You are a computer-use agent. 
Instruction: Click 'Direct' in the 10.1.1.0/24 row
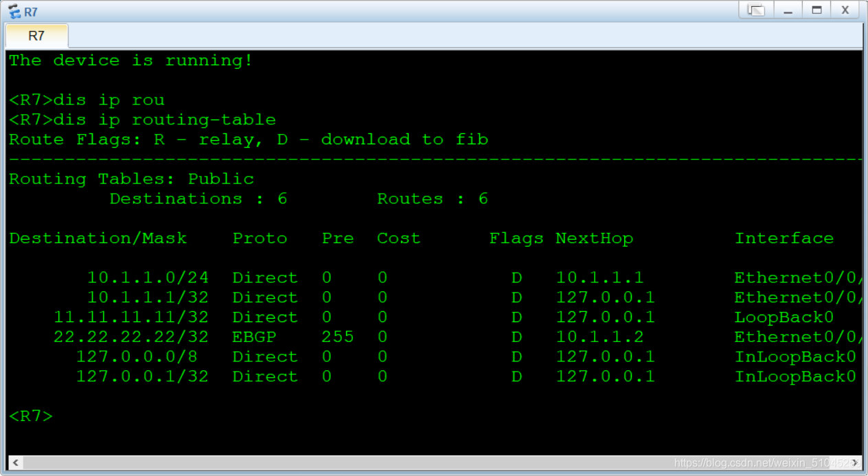265,278
